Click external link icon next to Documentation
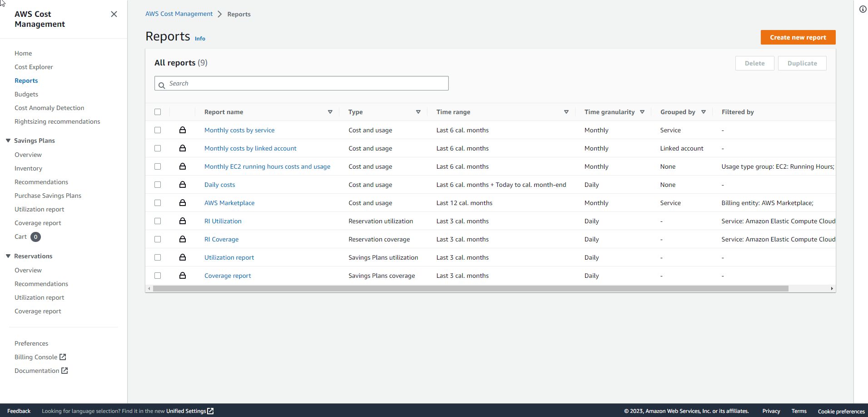This screenshot has height=417, width=868. tap(64, 371)
